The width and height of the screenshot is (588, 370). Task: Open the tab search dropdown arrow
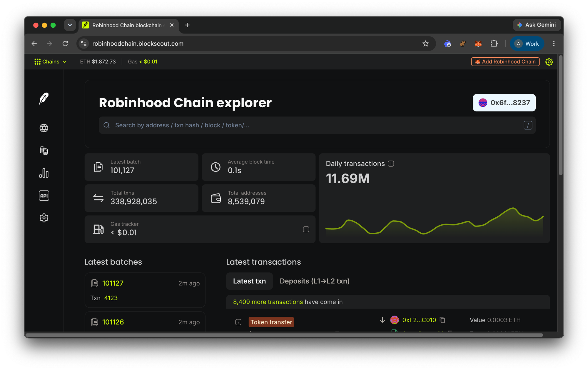click(70, 25)
